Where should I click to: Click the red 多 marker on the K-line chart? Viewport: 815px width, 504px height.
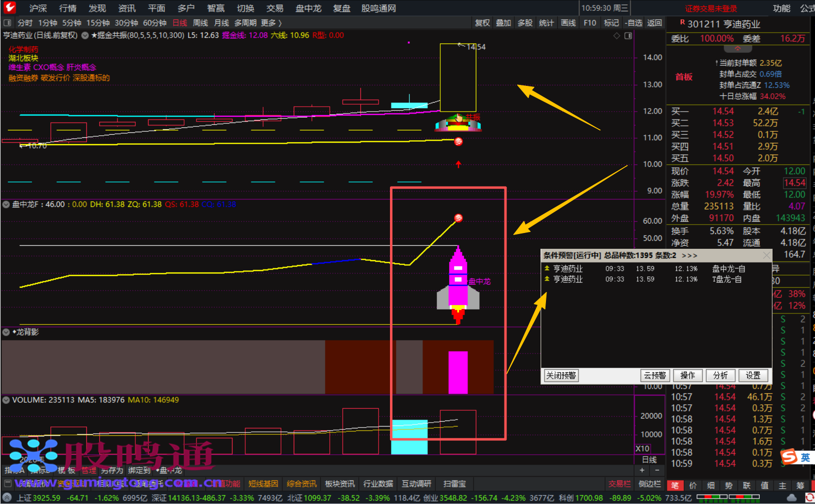(459, 142)
